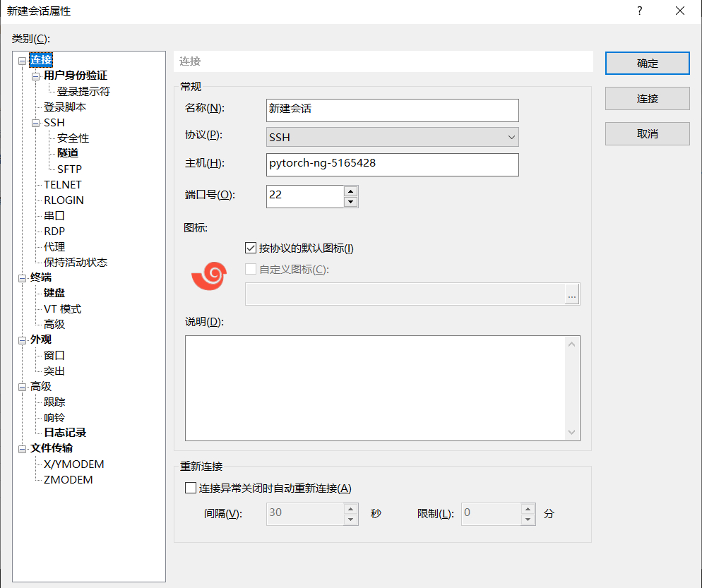Select RDP tree item
Screen dimensions: 702x588
click(54, 232)
